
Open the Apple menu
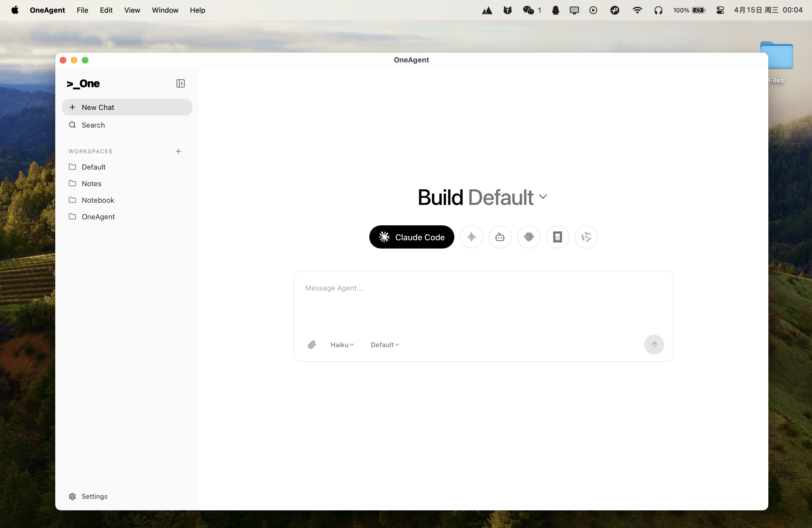tap(15, 10)
